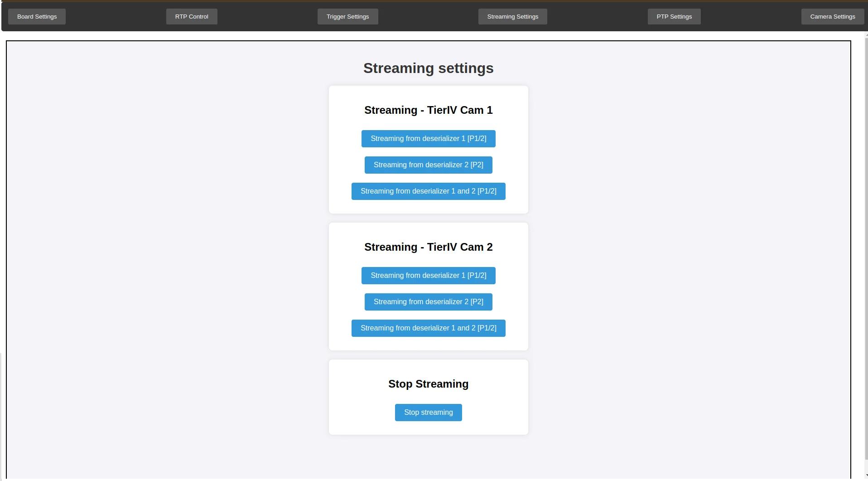The height and width of the screenshot is (481, 868).
Task: Click the Stop streaming button
Action: (429, 413)
